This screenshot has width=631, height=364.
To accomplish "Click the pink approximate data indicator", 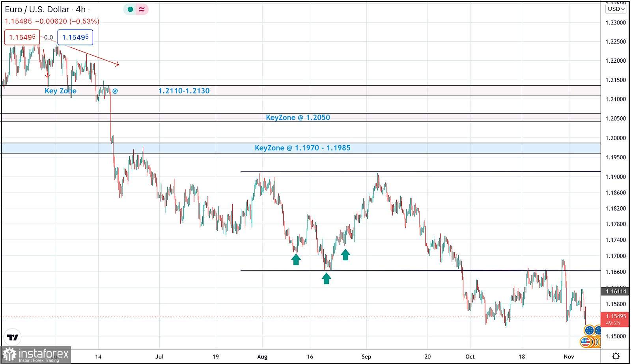I will pos(142,9).
